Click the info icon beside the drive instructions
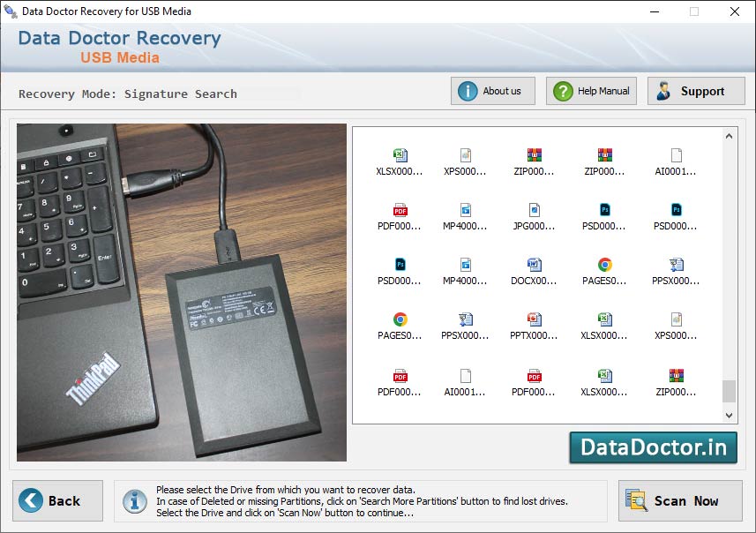756x533 pixels. pos(134,500)
